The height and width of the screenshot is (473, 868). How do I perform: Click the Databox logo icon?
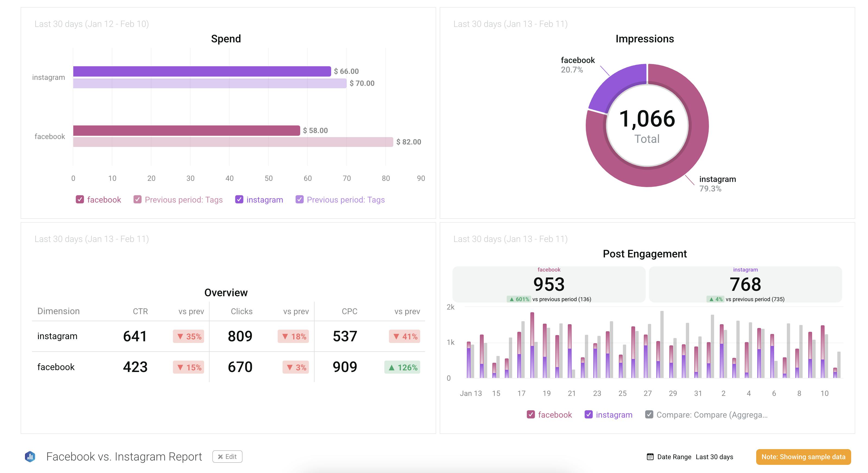pos(30,456)
